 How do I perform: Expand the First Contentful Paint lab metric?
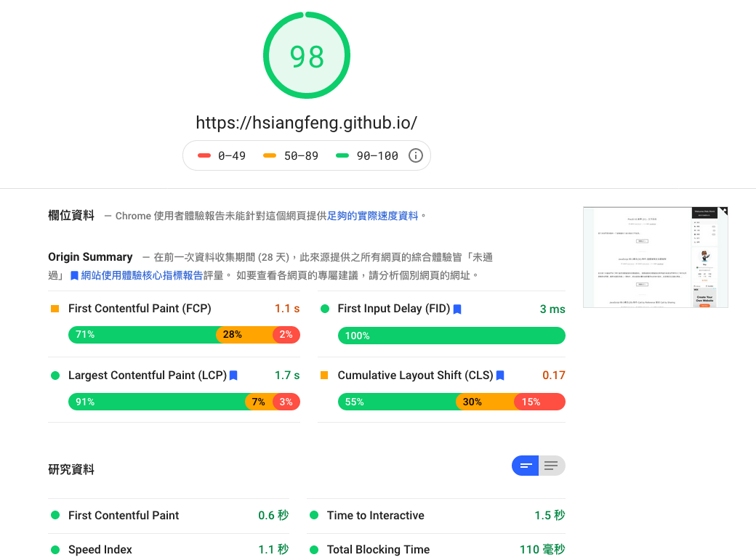(124, 516)
